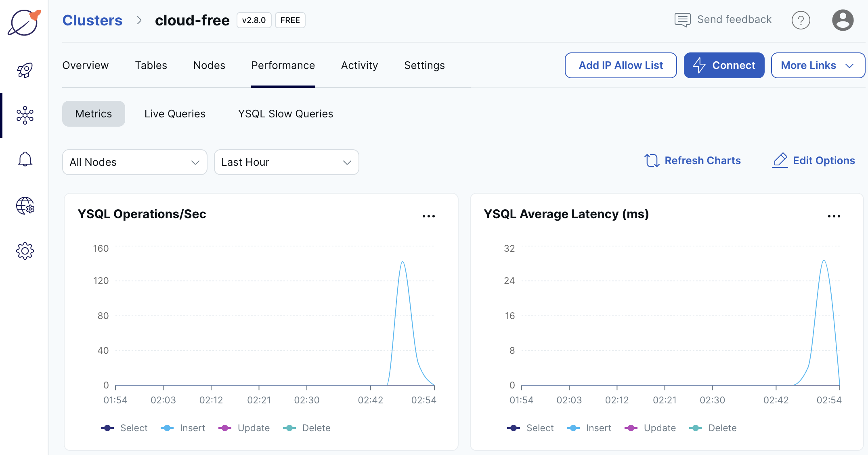This screenshot has width=868, height=455.
Task: Open the Last Hour time range dropdown
Action: point(286,162)
